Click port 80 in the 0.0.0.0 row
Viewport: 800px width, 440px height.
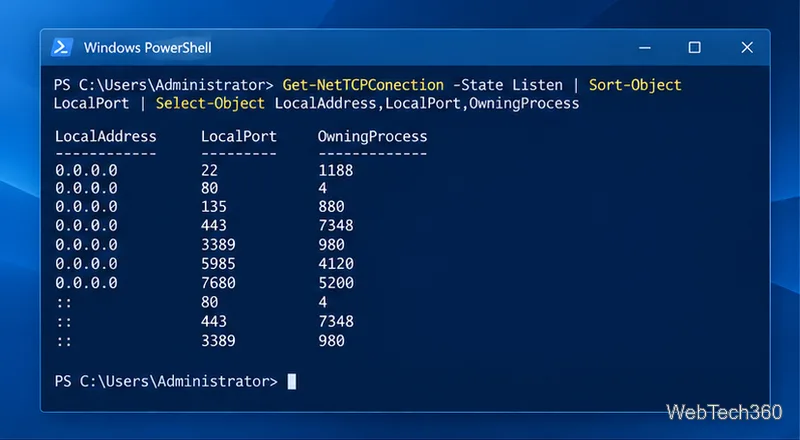(x=209, y=188)
